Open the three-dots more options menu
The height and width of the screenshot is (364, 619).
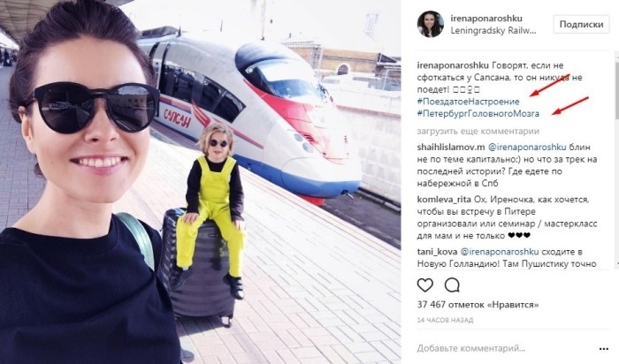coord(604,349)
